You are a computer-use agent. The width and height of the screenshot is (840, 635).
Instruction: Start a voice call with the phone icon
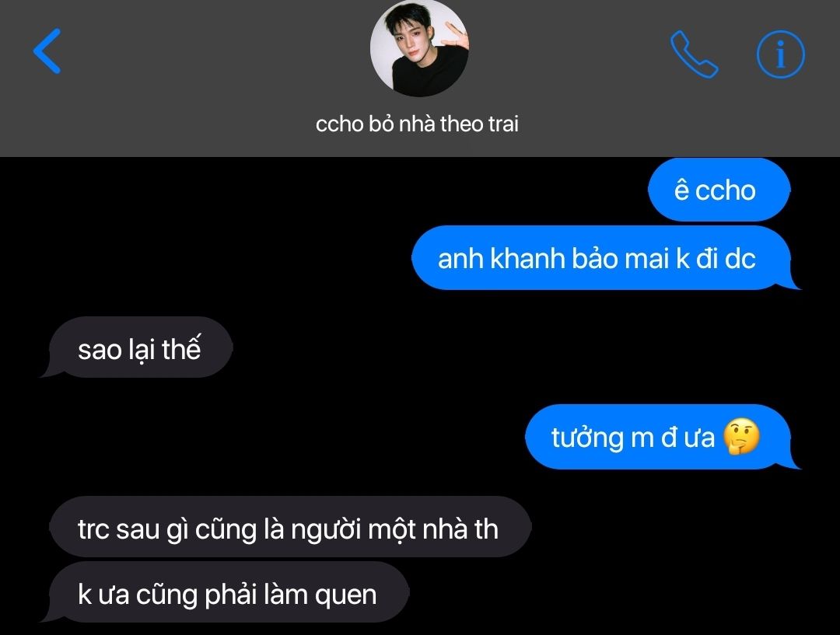[694, 54]
